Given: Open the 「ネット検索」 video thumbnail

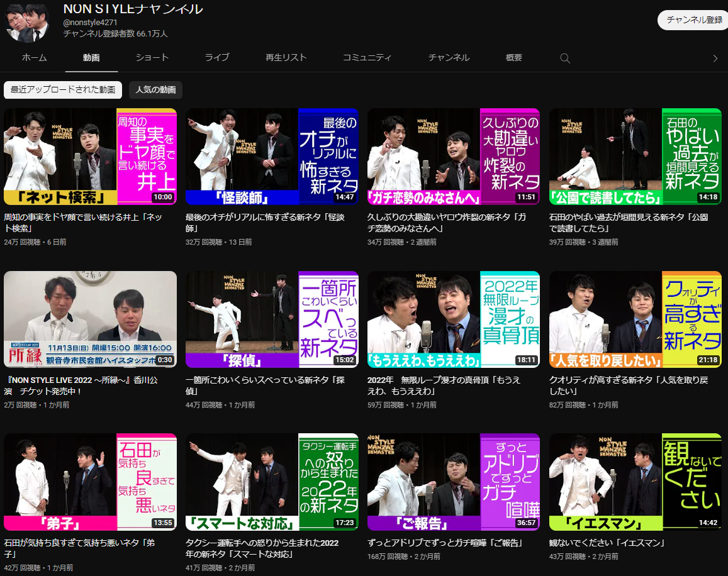Looking at the screenshot, I should 90,157.
